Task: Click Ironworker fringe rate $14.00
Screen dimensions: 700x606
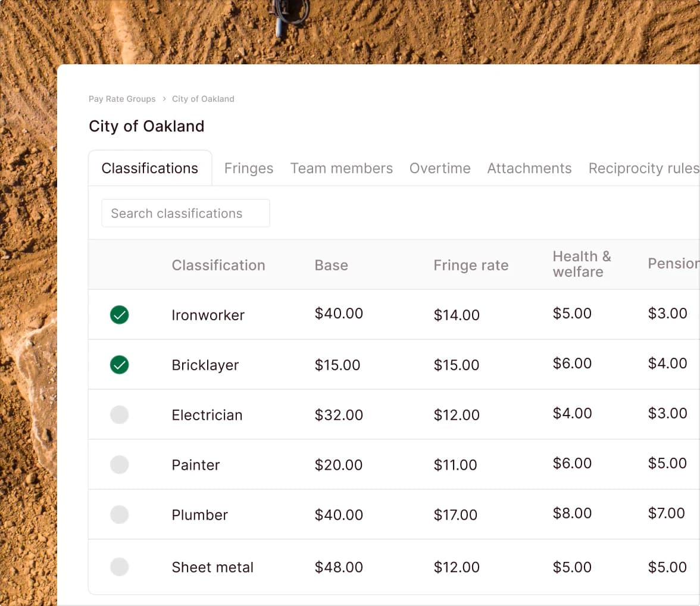Action: point(457,316)
